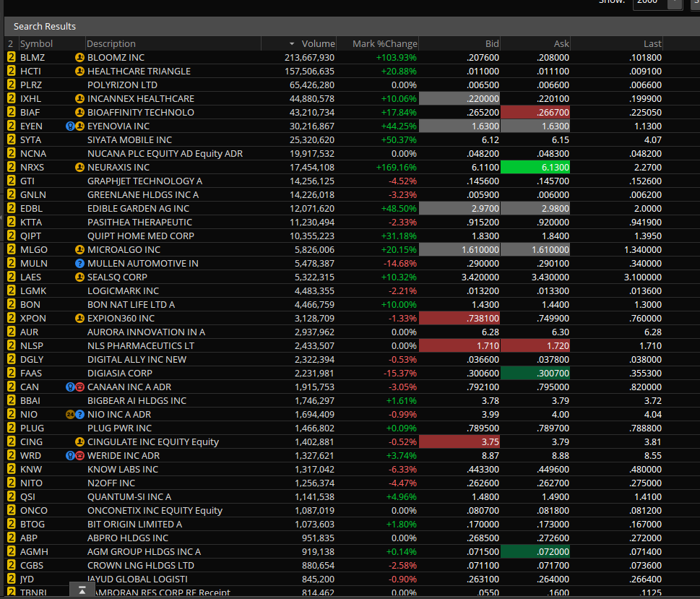700x599 pixels.
Task: Click the '2' column header
Action: click(11, 43)
